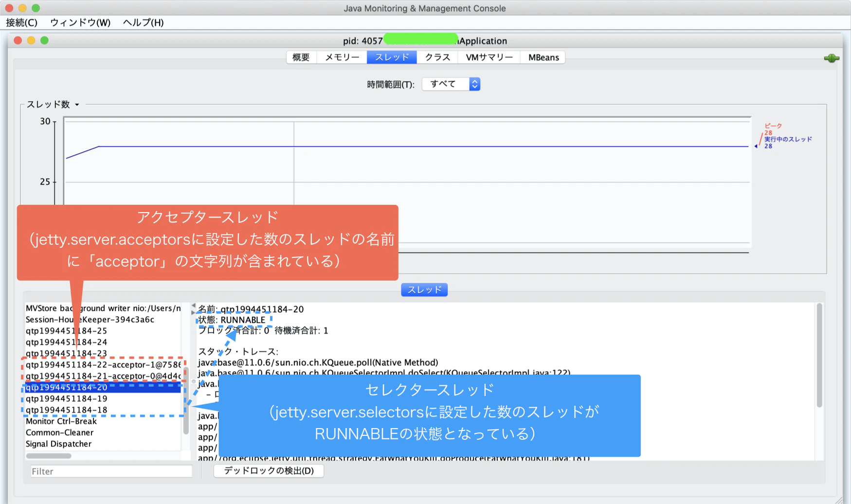This screenshot has width=851, height=504.
Task: Open the ウィンドウ(W) menu
Action: click(80, 22)
